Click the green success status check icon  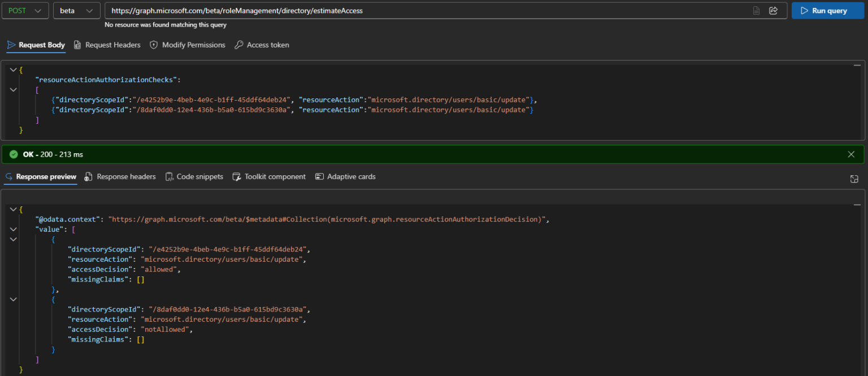tap(14, 154)
